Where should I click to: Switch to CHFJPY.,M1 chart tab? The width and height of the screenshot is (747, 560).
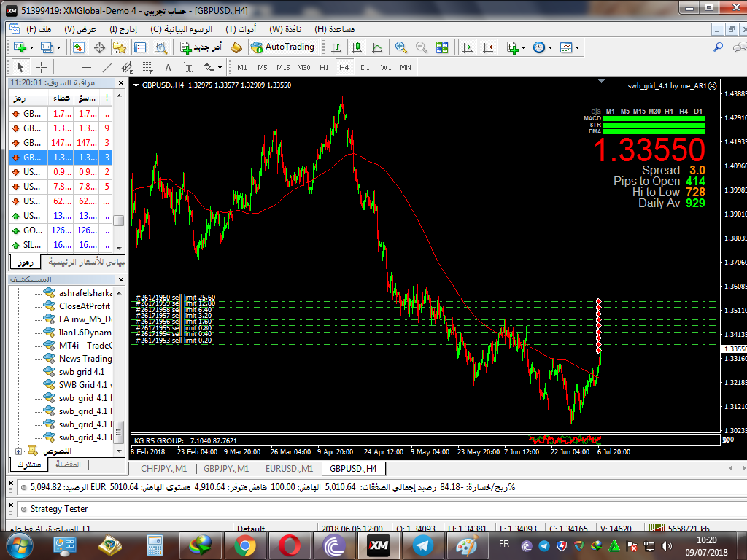point(164,469)
